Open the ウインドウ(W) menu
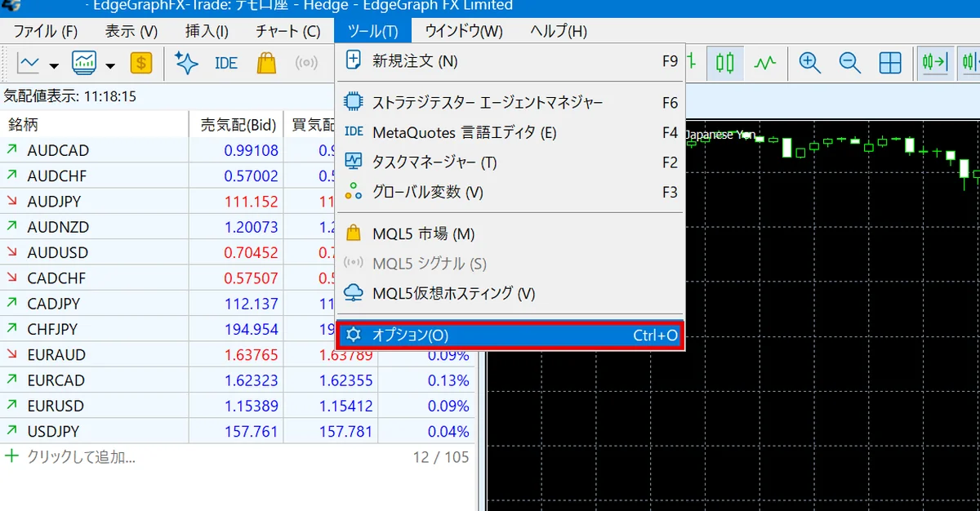 tap(464, 32)
